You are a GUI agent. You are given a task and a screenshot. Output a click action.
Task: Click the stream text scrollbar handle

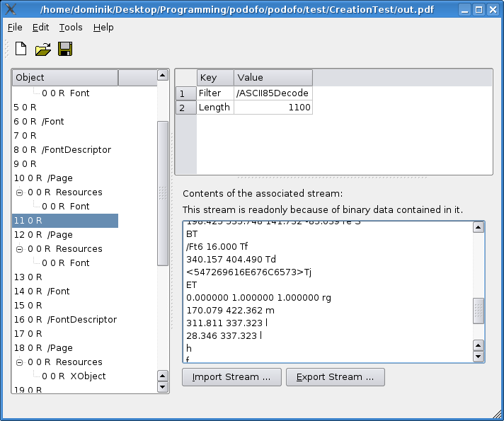point(479,310)
